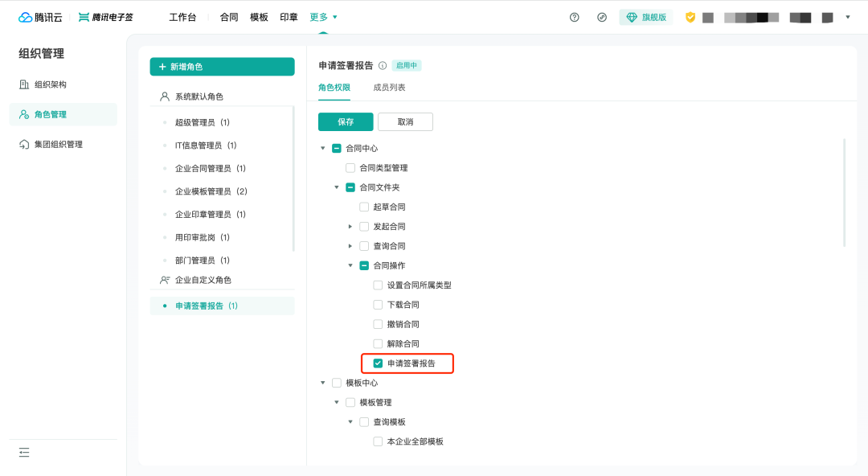The height and width of the screenshot is (476, 868).
Task: Click the permission tree vertical scrollbar
Action: click(844, 192)
